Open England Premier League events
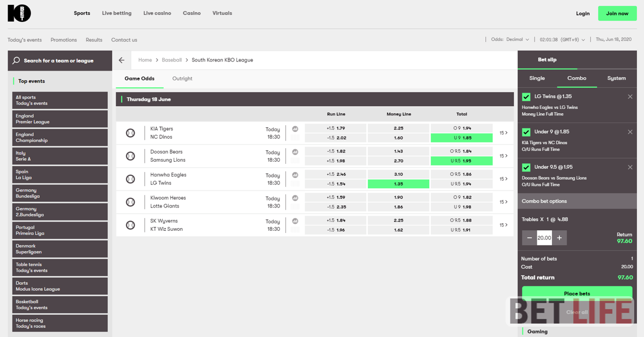Viewport: 644px width, 337px height. (60, 119)
